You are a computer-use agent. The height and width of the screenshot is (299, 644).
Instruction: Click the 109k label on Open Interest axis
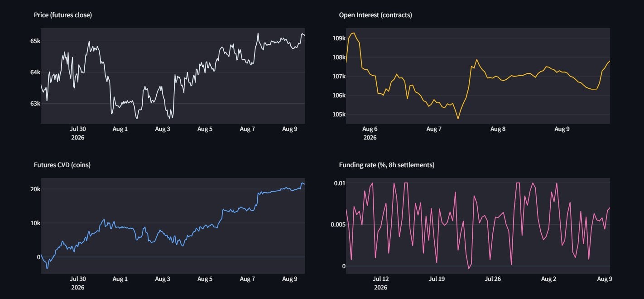pyautogui.click(x=339, y=38)
